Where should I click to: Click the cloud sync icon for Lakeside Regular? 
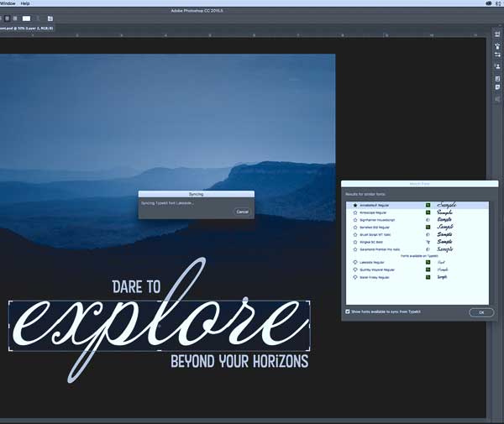click(x=355, y=263)
